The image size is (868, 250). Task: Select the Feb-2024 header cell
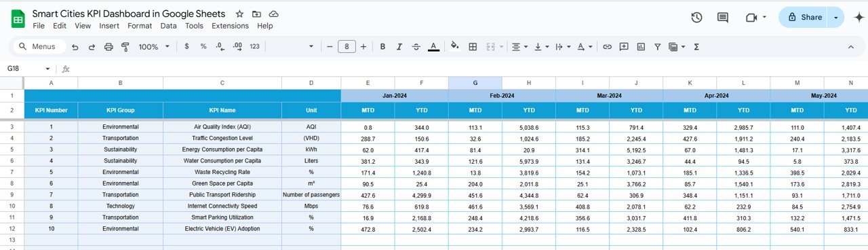tap(502, 96)
